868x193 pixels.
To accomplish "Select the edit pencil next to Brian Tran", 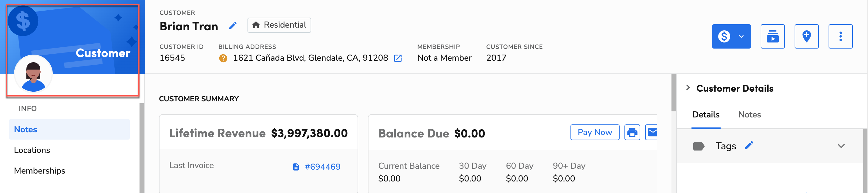I will coord(233,25).
